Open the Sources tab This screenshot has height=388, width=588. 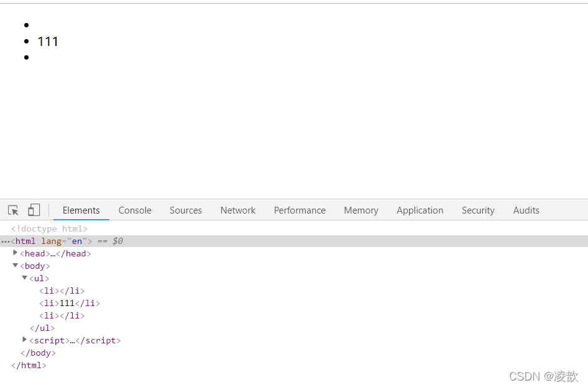(186, 210)
